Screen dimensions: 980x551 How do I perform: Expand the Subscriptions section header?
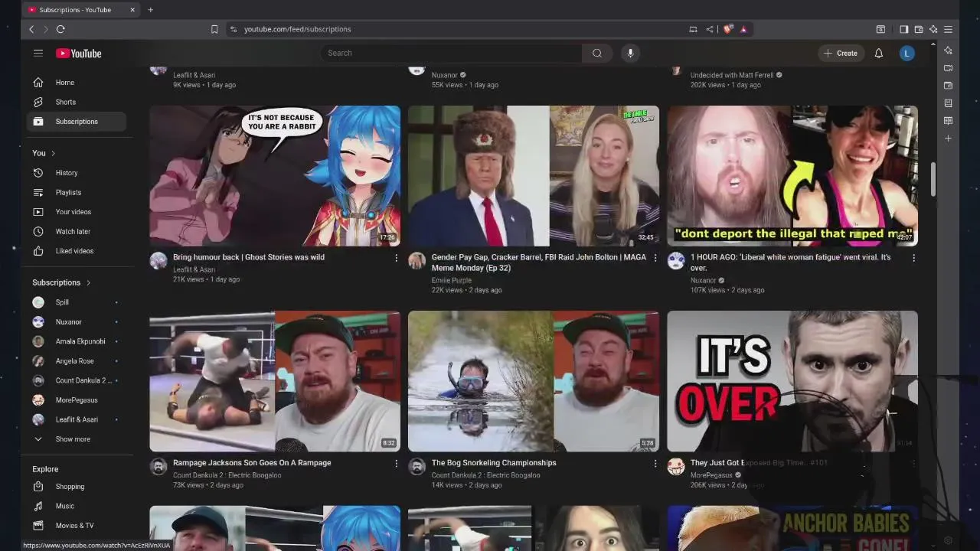pyautogui.click(x=62, y=282)
